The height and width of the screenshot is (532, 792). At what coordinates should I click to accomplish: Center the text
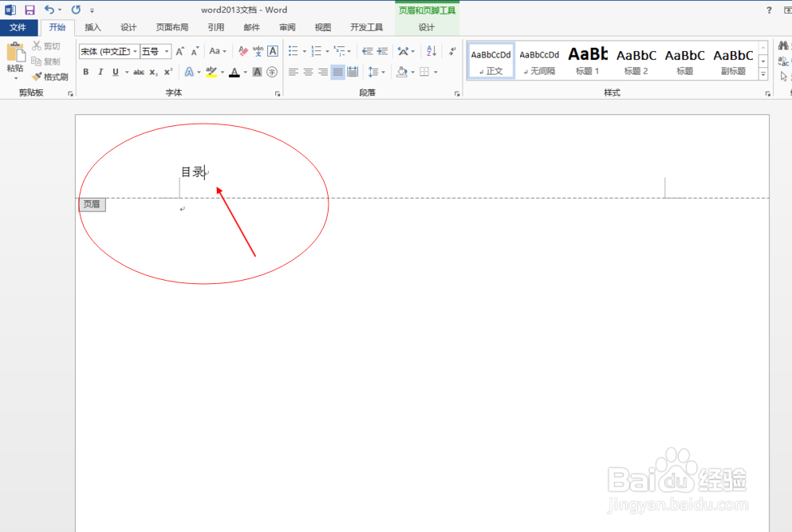pos(308,73)
